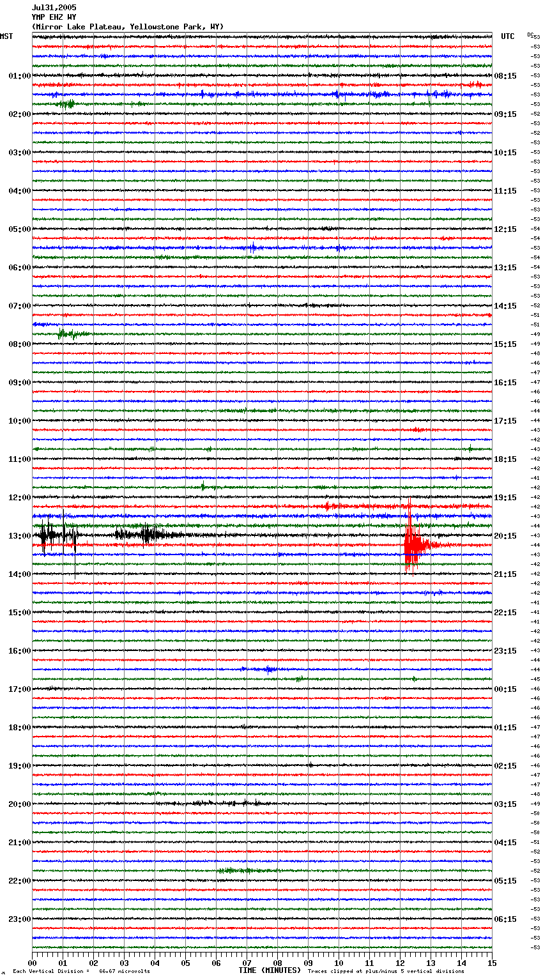Click the 06:15 UTC time label
543x980 pixels.
[505, 919]
